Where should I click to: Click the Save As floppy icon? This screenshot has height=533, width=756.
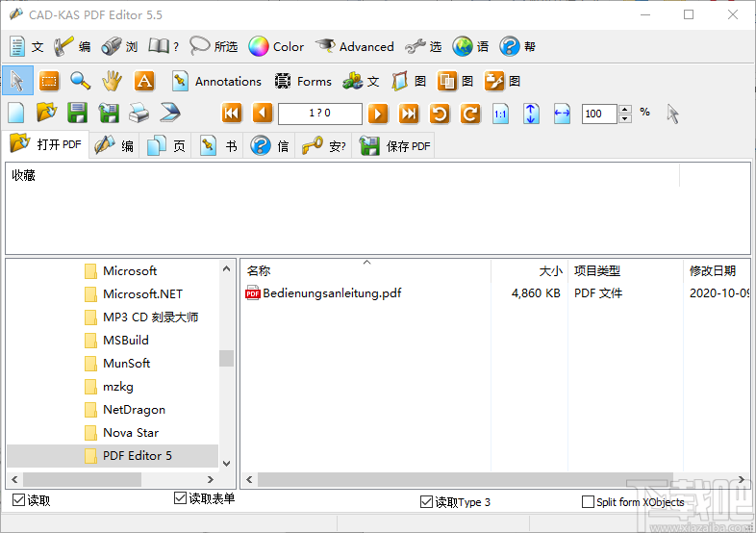pos(109,114)
